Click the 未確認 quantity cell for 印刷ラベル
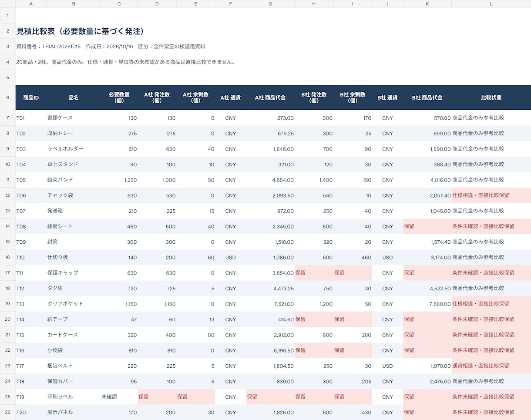This screenshot has height=420, width=531. coord(119,397)
